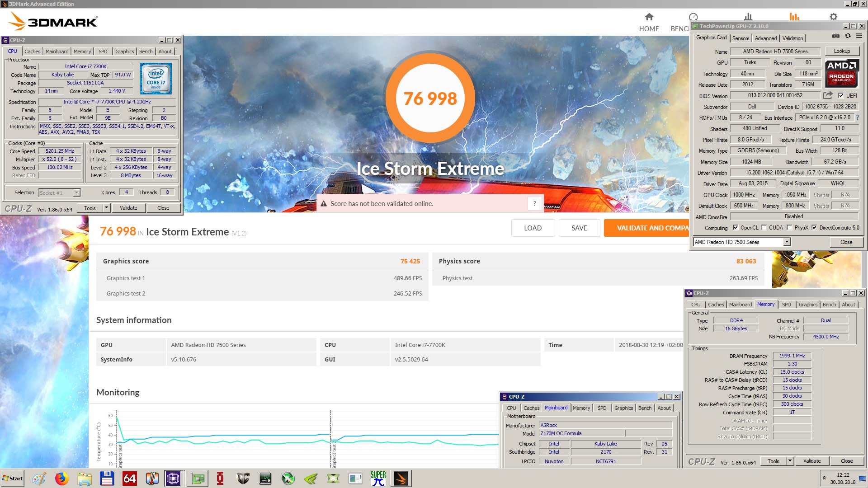This screenshot has width=868, height=488.
Task: Switch to GPU-Z green card taskbar icon
Action: [198, 479]
